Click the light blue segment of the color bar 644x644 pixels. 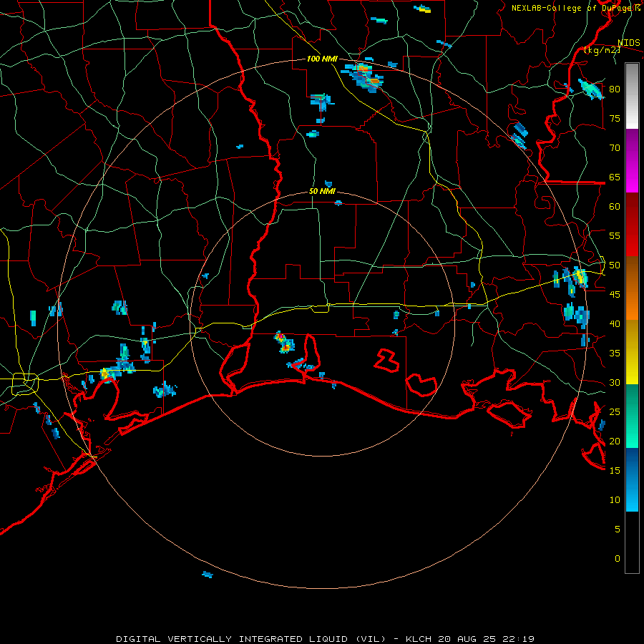coord(632,495)
